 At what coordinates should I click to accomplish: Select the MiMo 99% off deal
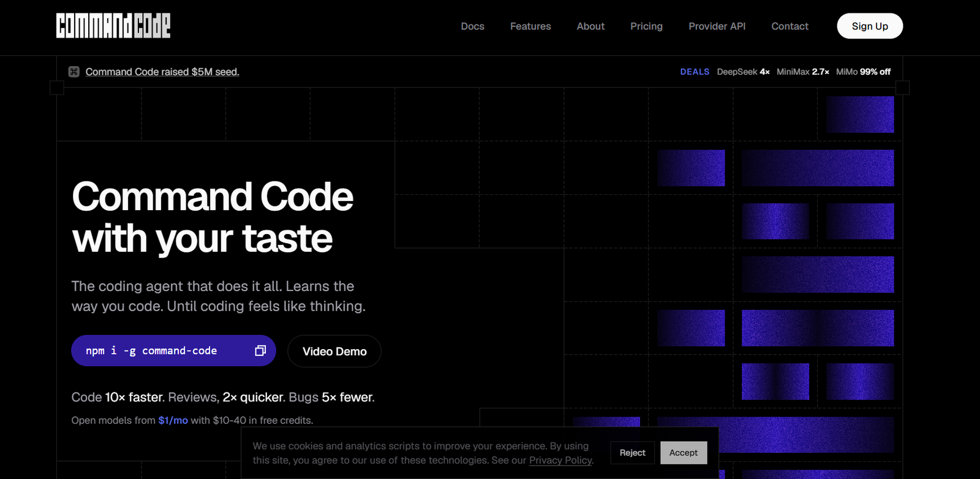point(863,72)
